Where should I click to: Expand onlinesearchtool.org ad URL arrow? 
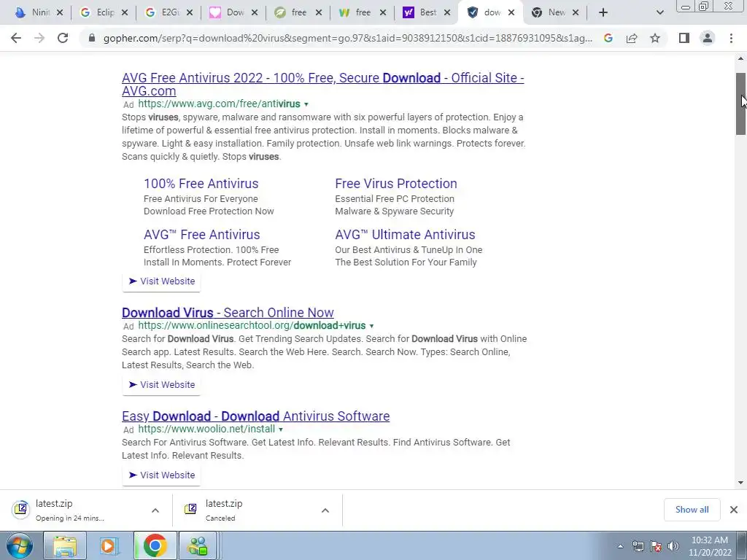(371, 326)
